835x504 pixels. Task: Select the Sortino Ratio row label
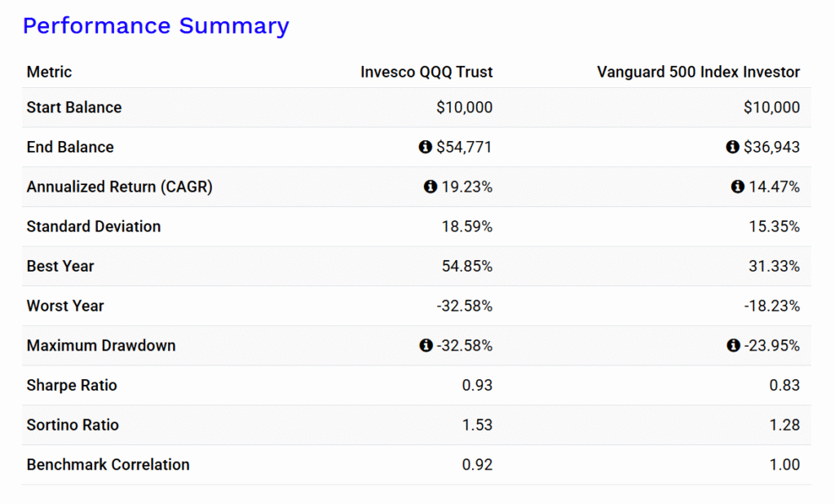(73, 425)
